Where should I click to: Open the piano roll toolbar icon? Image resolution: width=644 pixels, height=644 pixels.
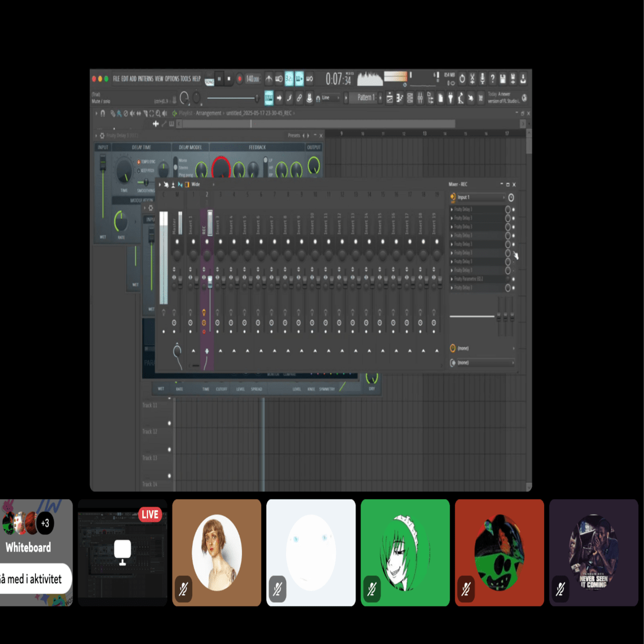[400, 98]
